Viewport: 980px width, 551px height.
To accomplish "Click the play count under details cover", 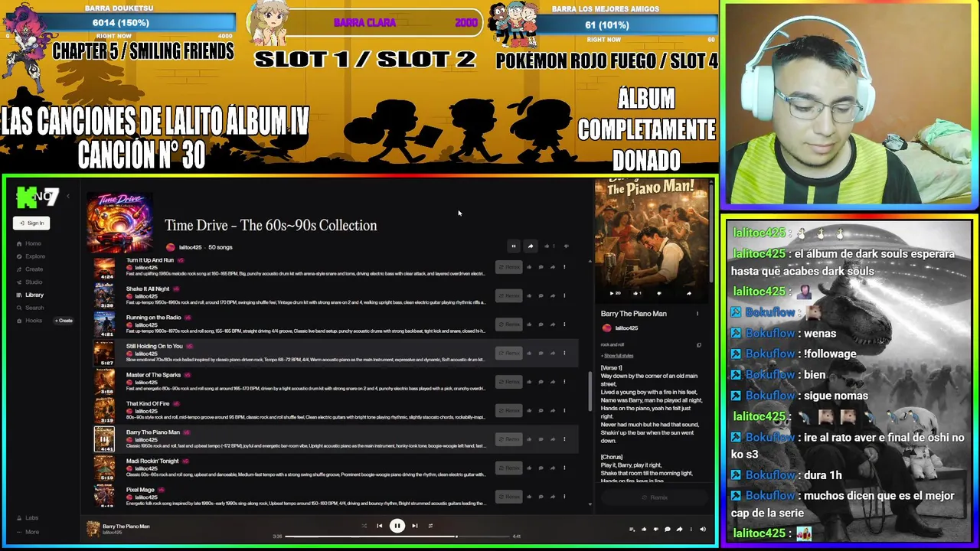I will [615, 293].
